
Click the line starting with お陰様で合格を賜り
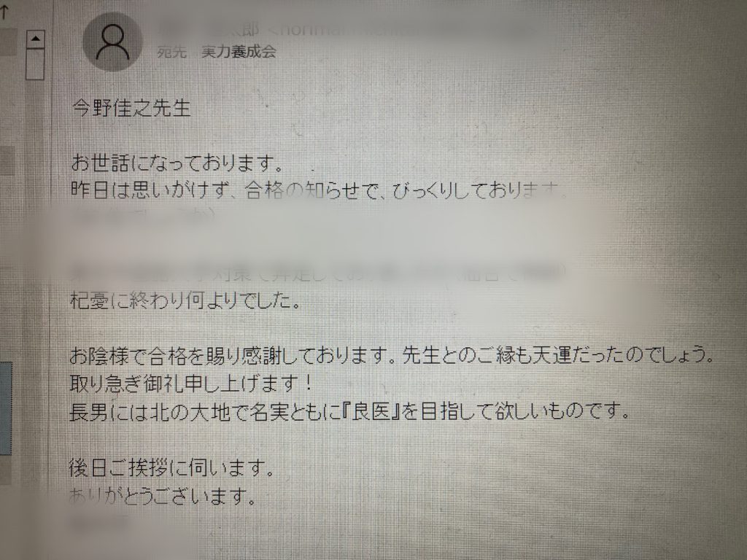(392, 355)
